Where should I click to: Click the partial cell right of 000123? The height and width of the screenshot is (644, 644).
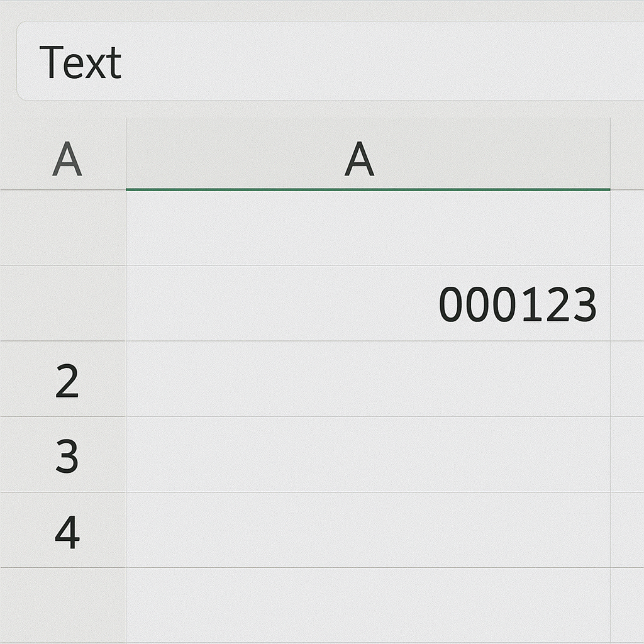[x=627, y=303]
